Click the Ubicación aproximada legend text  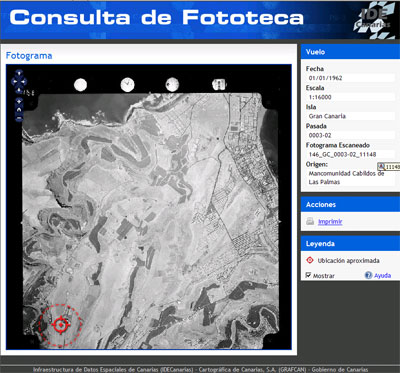348,260
